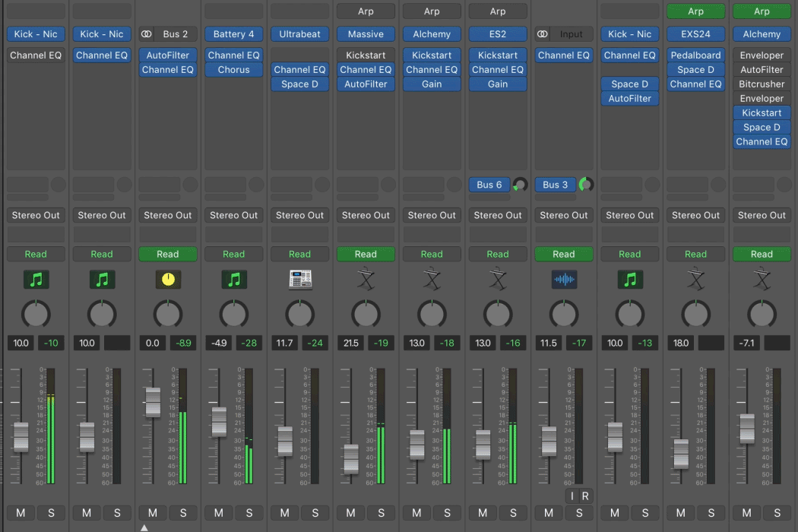Click the pan knob on EXS24 channel
The image size is (798, 532).
coord(695,315)
